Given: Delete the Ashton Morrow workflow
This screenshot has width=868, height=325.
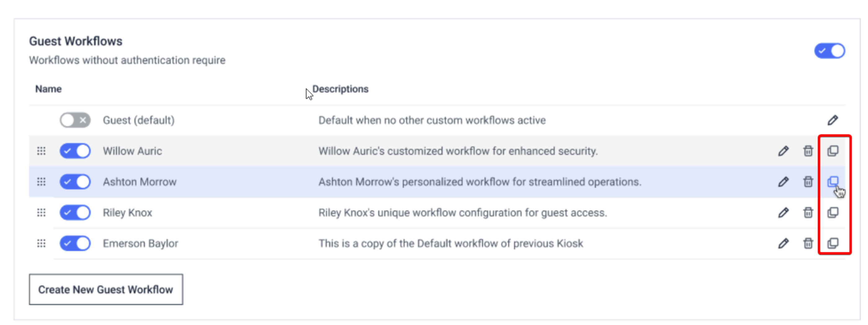Looking at the screenshot, I should pyautogui.click(x=808, y=182).
